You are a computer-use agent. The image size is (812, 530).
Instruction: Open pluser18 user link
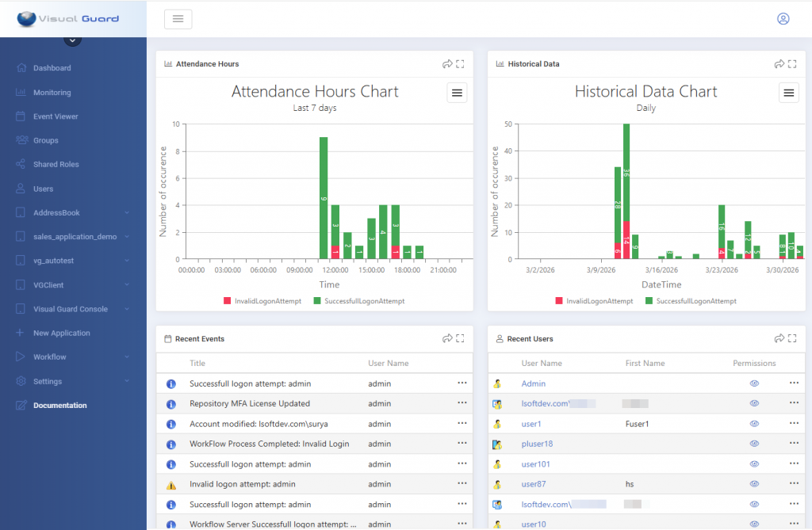[x=537, y=444]
